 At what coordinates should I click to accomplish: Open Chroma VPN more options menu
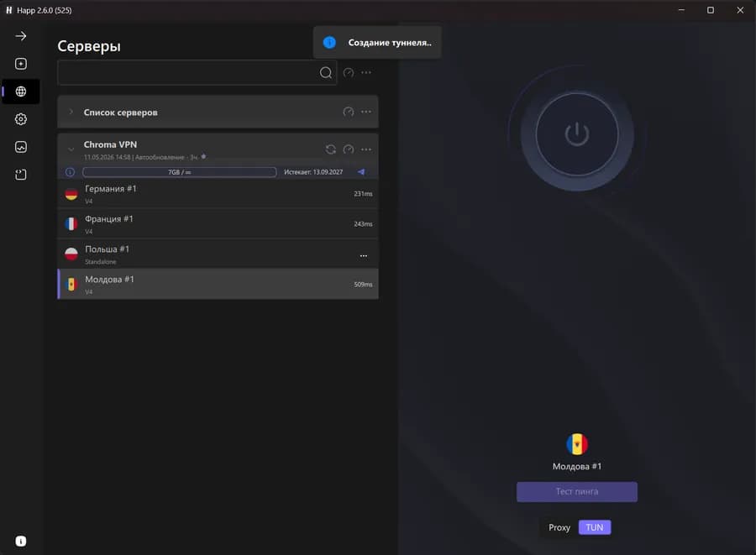coord(366,149)
